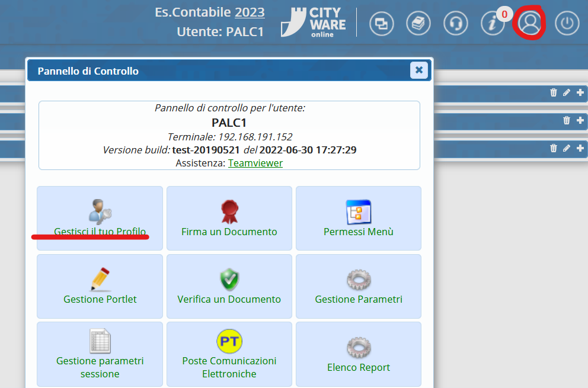Open the info notifications icon

click(493, 24)
